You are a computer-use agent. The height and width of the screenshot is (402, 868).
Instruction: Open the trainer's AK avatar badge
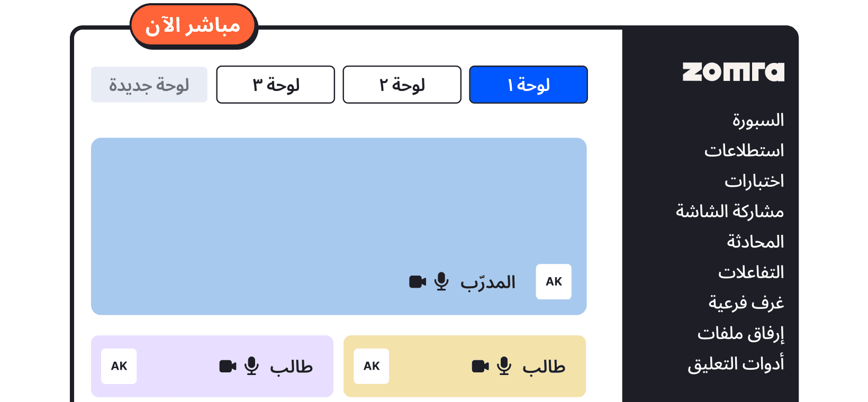click(554, 281)
